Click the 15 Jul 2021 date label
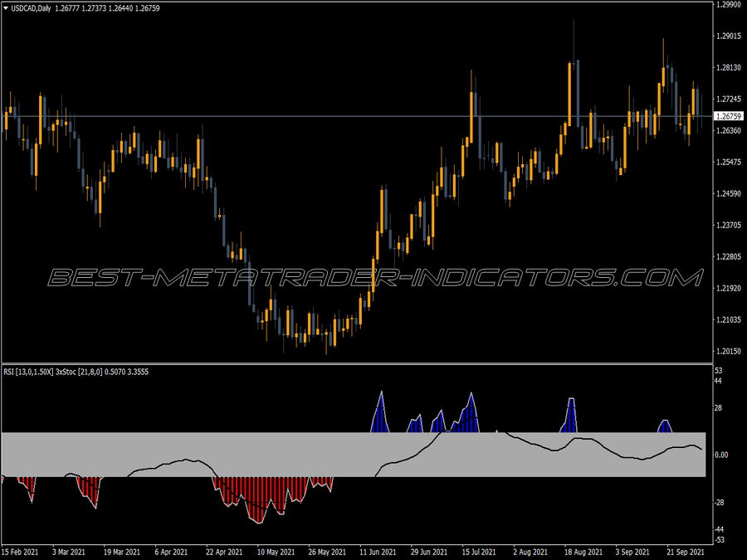 (481, 552)
